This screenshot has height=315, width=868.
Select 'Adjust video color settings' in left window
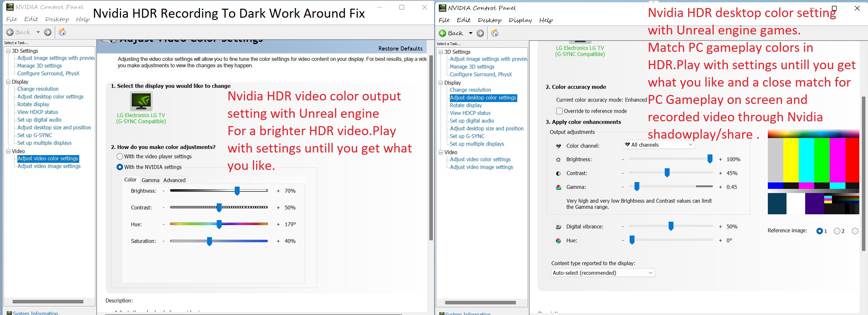48,159
